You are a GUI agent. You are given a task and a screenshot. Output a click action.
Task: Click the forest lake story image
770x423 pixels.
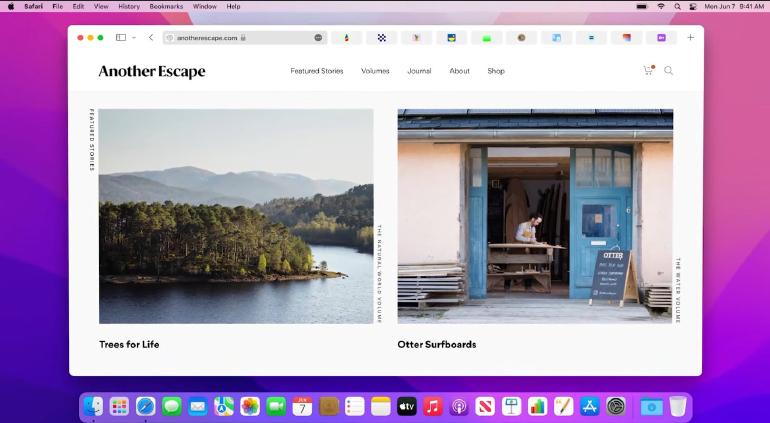tap(236, 216)
